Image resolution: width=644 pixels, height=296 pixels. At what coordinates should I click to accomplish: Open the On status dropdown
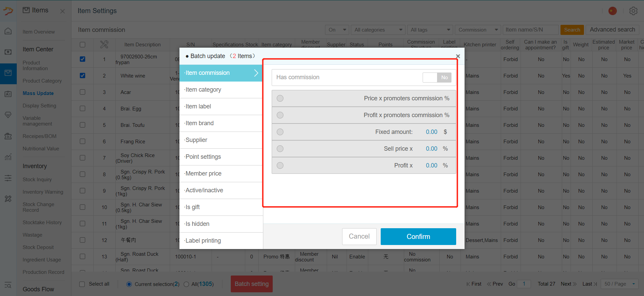pyautogui.click(x=337, y=30)
